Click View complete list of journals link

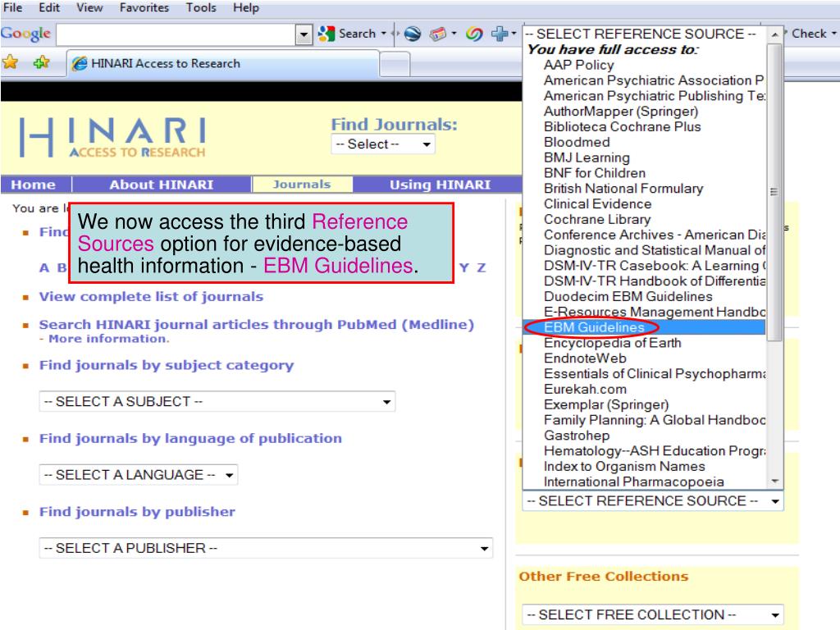151,296
